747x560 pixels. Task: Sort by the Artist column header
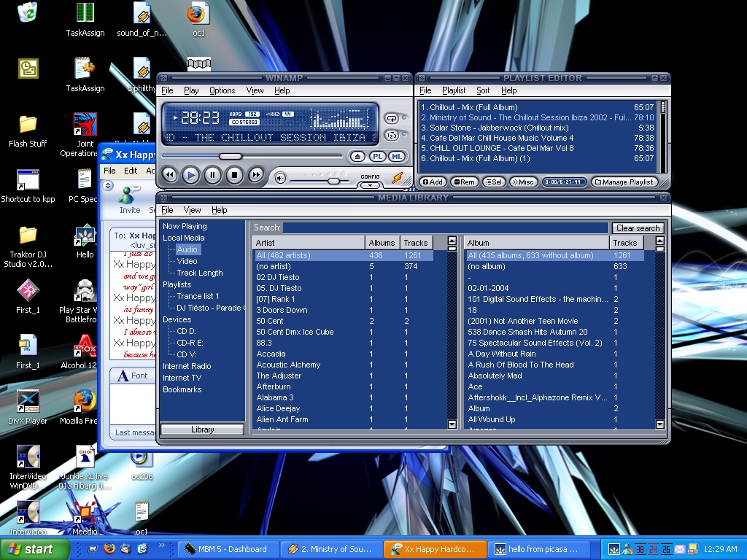[309, 243]
